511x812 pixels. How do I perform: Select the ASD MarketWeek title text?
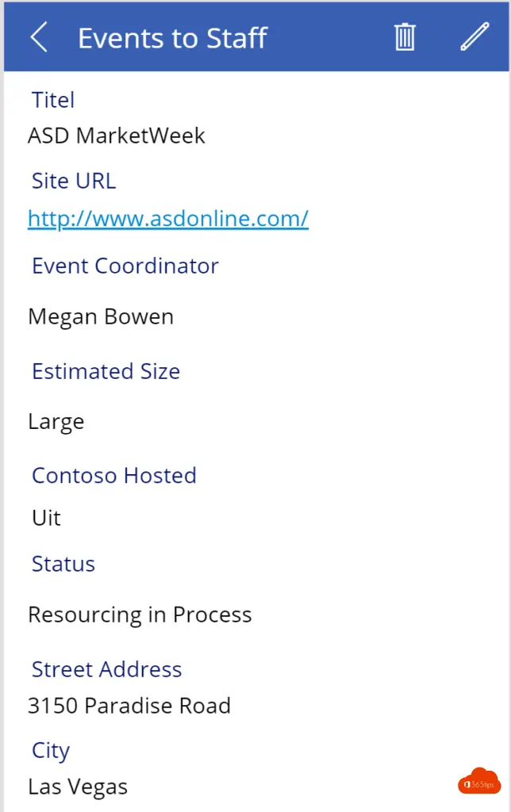click(x=117, y=136)
